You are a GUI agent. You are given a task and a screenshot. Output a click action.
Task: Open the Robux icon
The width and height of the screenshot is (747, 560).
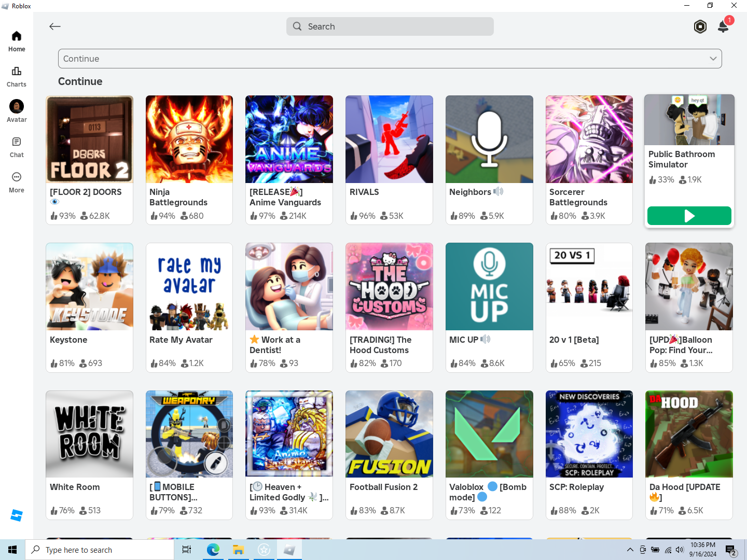[700, 26]
